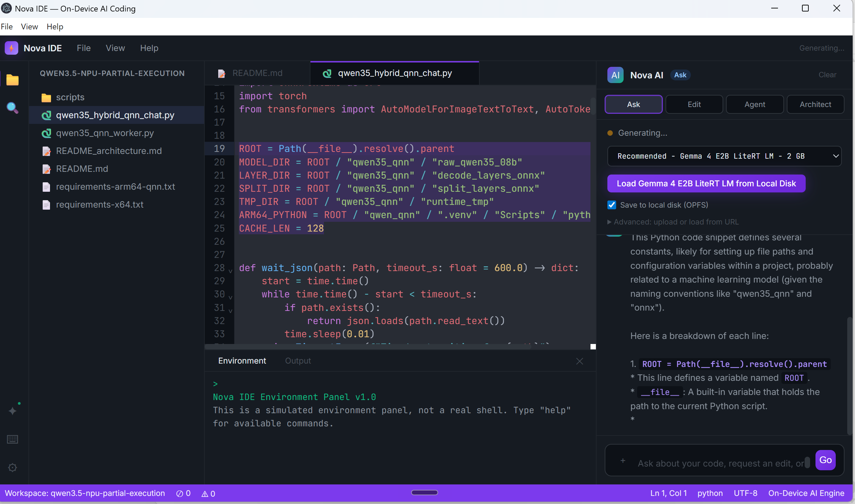Click the Ask badge beside Nova AI title
This screenshot has height=504, width=855.
tap(680, 75)
